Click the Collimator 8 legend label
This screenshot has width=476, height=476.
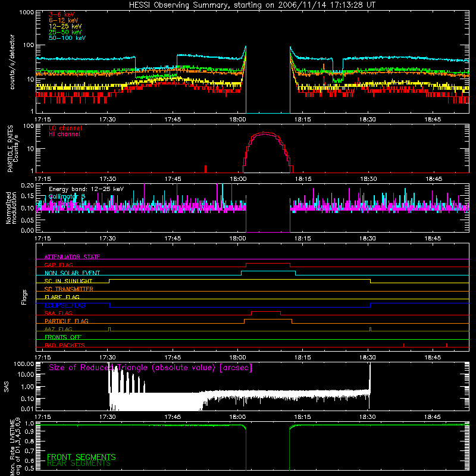(67, 196)
